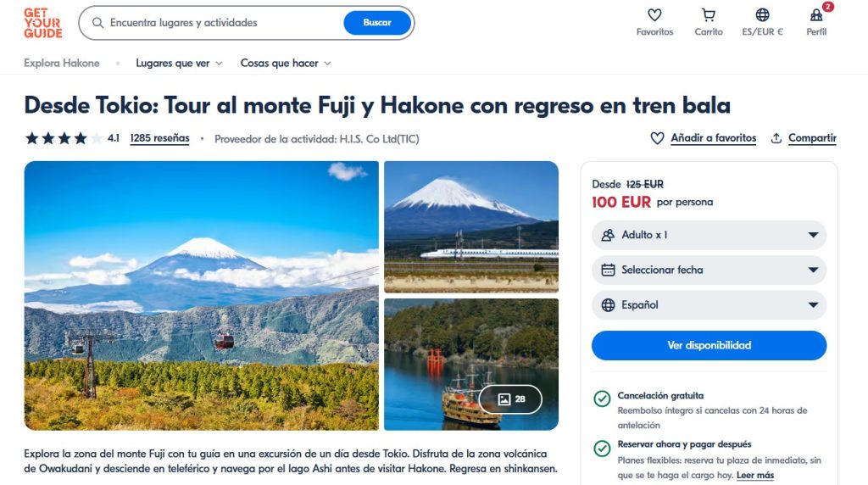Viewport: 868px width, 485px height.
Task: Open the Lugares que ver menu
Action: 179,63
